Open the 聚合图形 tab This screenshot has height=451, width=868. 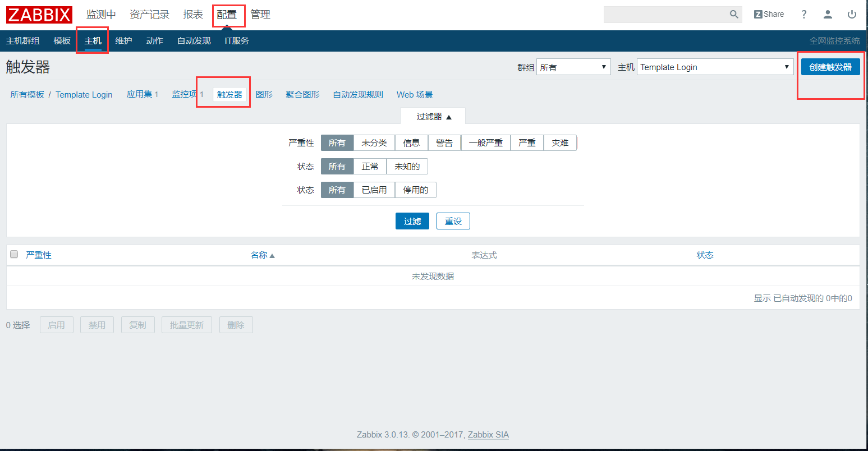pyautogui.click(x=302, y=94)
